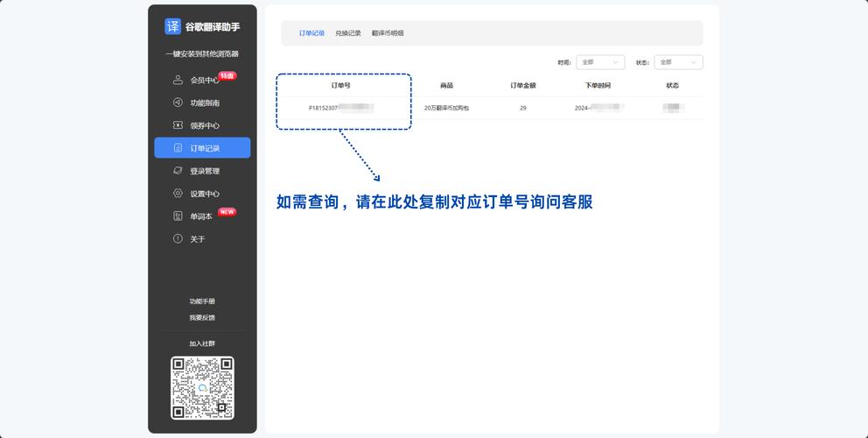This screenshot has height=438, width=868.
Task: Open 领券中心 via its coupon icon
Action: (178, 125)
